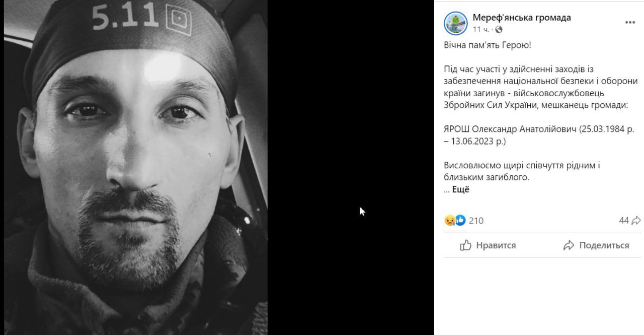Click the Нравится button label

coord(496,245)
